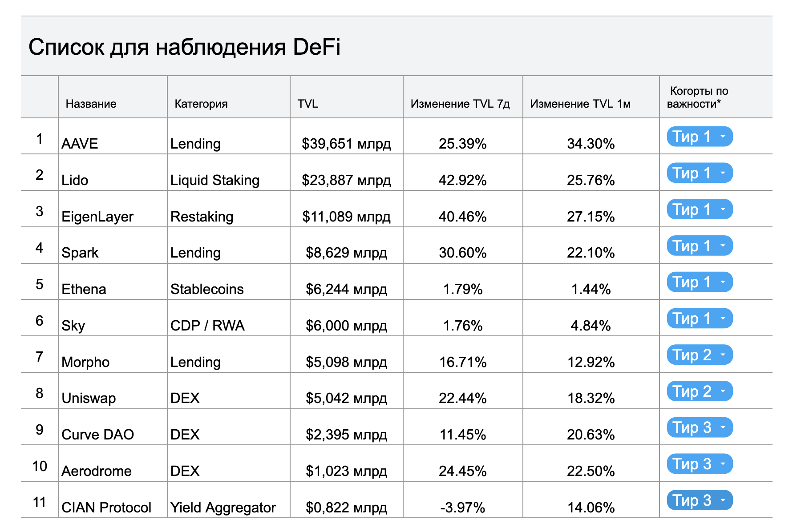The width and height of the screenshot is (801, 532).
Task: Select the Liquid Staking category cell
Action: tap(229, 173)
